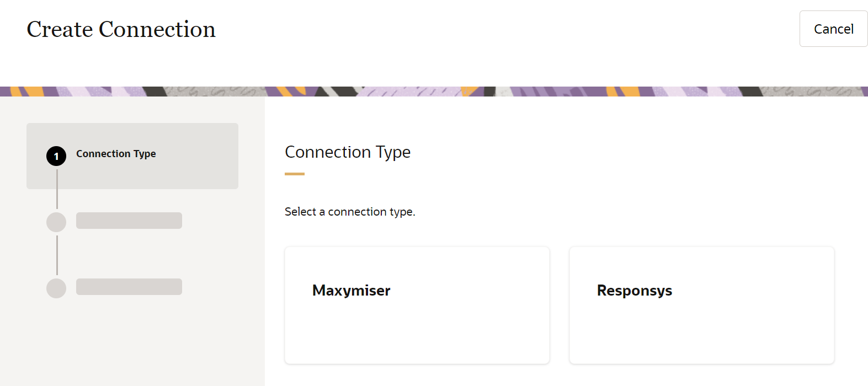Image resolution: width=868 pixels, height=386 pixels.
Task: Click the second step's placeholder label bar
Action: coord(129,221)
